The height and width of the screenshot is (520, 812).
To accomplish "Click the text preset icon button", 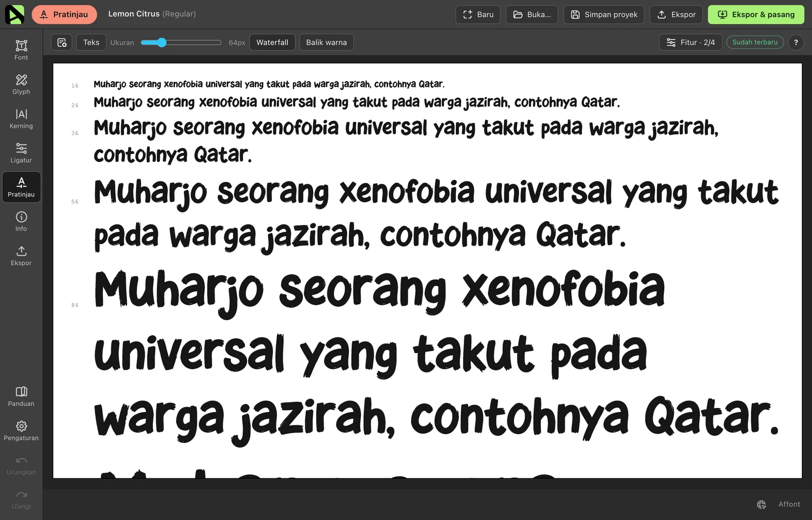I will coord(61,43).
